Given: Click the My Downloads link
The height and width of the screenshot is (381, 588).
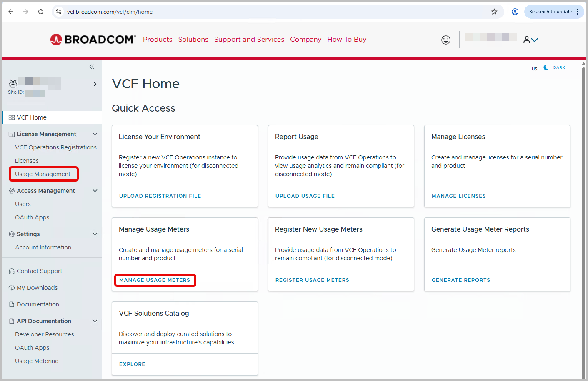Looking at the screenshot, I should click(37, 288).
